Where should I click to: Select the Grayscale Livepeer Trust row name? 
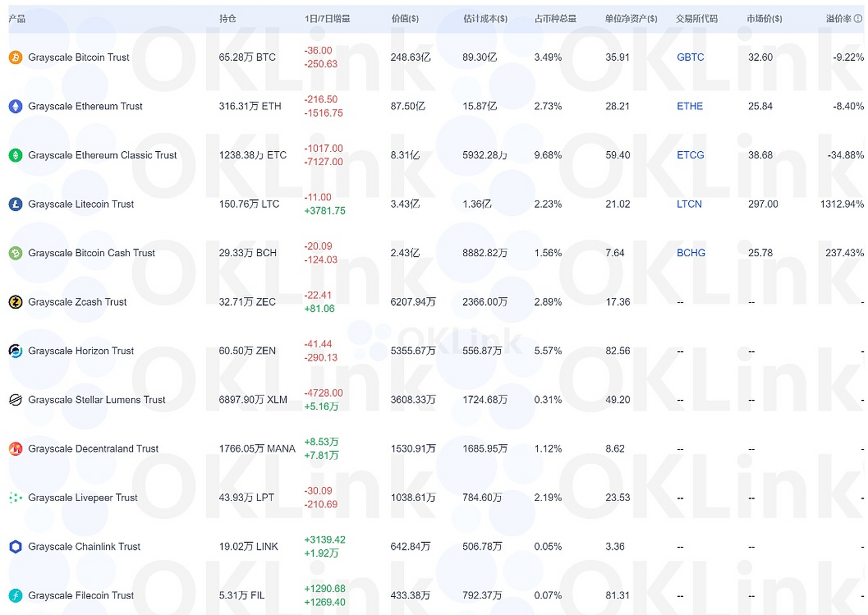click(x=83, y=498)
